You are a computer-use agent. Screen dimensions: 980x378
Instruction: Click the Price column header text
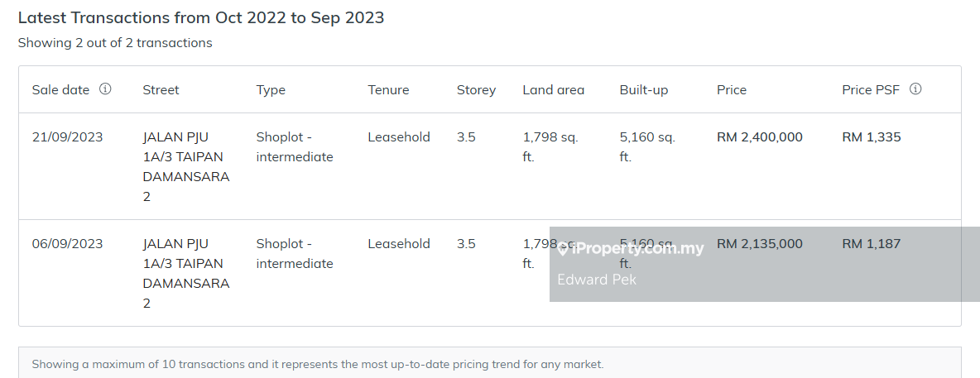[732, 89]
